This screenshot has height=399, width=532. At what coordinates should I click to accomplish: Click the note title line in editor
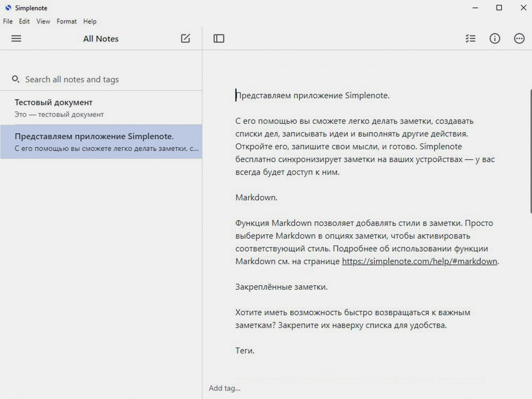point(312,95)
